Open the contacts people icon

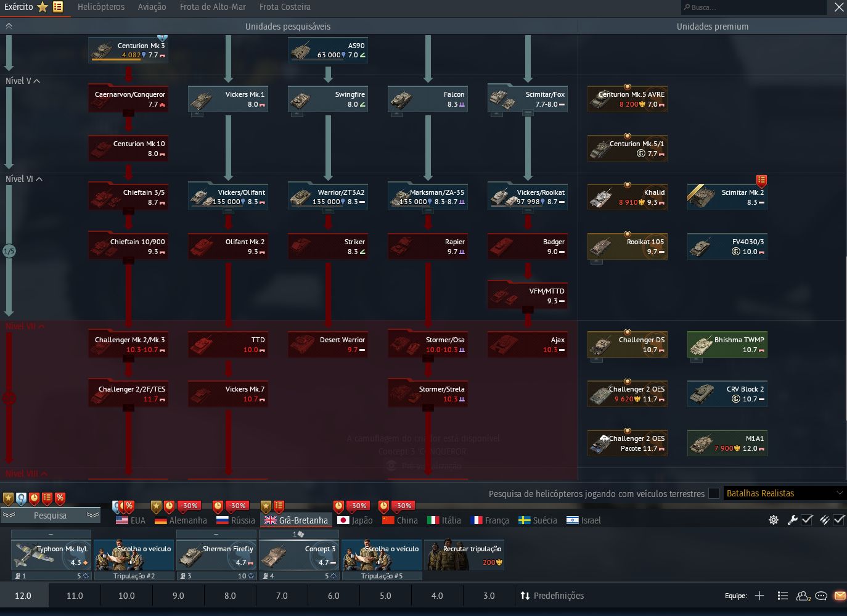point(803,596)
